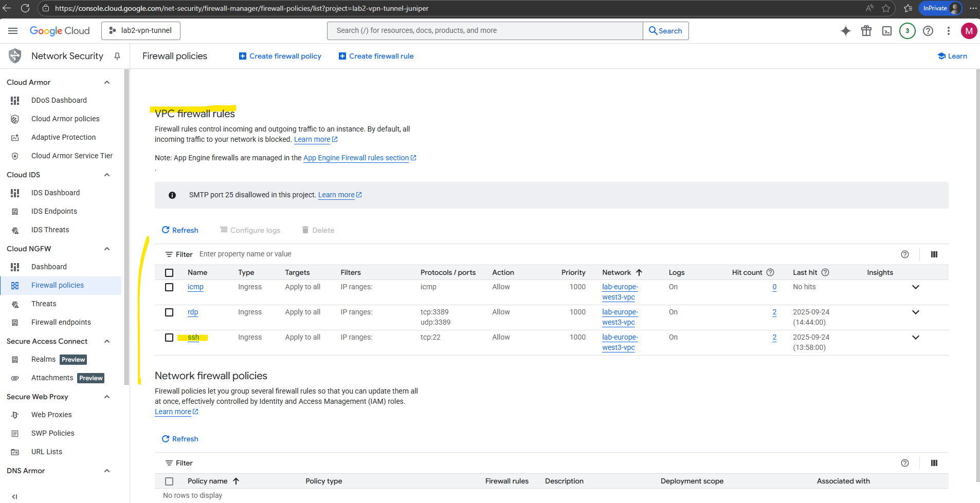Open column display options for VPC rules

click(934, 254)
